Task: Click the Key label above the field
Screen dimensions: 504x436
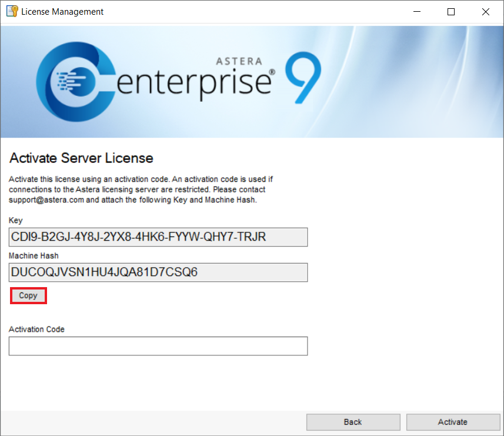Action: [x=16, y=221]
